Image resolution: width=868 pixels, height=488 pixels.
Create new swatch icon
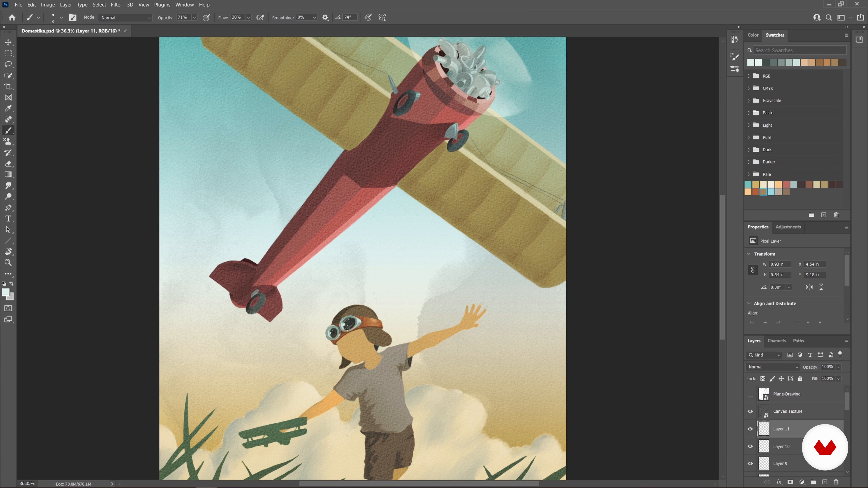823,215
